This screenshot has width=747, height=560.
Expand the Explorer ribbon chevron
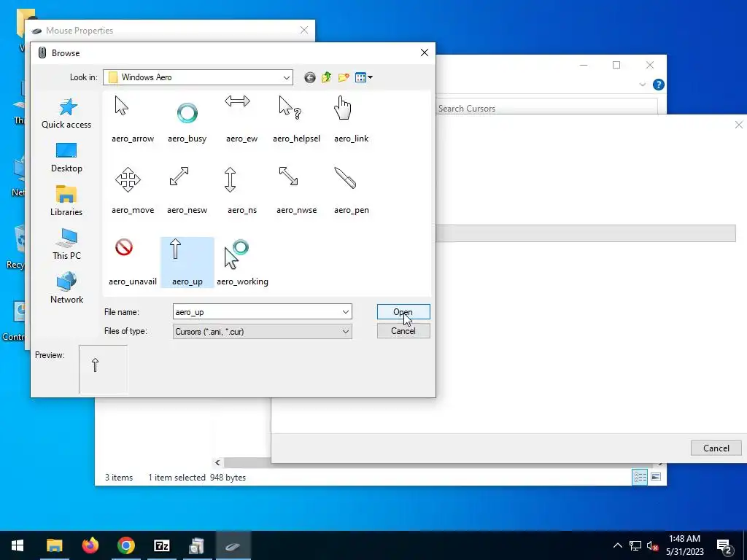coord(642,85)
